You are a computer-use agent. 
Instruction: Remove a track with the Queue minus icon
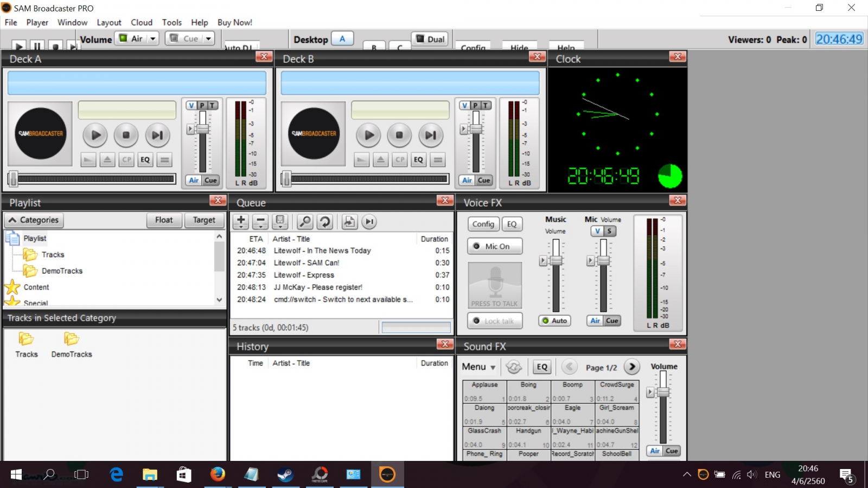(260, 221)
